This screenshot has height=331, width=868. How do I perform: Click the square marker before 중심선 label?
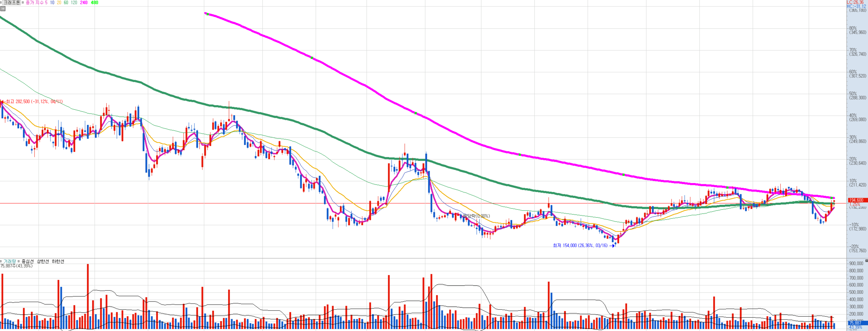(19, 261)
